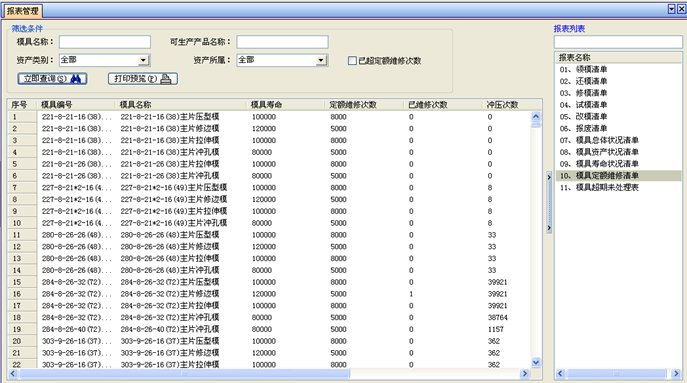687x383 pixels.
Task: Click the table horizontal scrollbar thumb
Action: (x=184, y=373)
